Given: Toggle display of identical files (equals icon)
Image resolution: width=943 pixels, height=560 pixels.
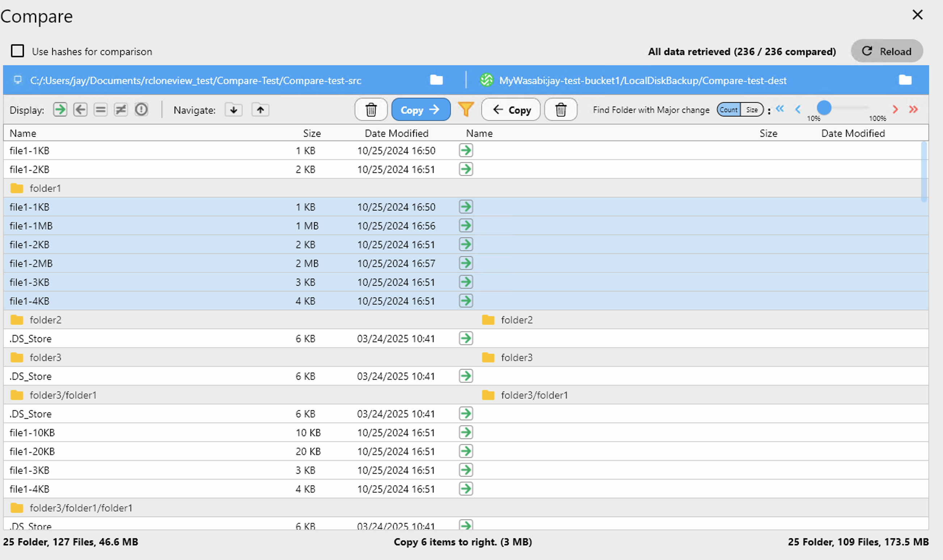Looking at the screenshot, I should 100,110.
